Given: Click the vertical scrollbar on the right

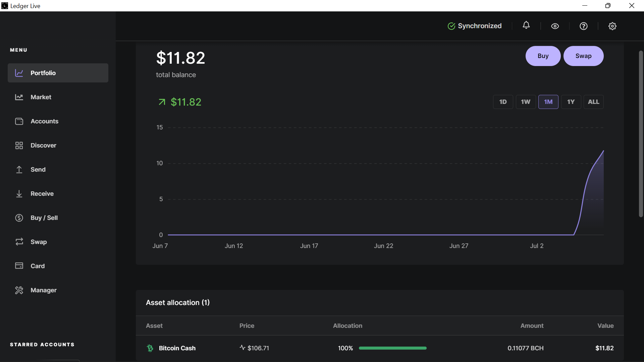Looking at the screenshot, I should coord(641,134).
